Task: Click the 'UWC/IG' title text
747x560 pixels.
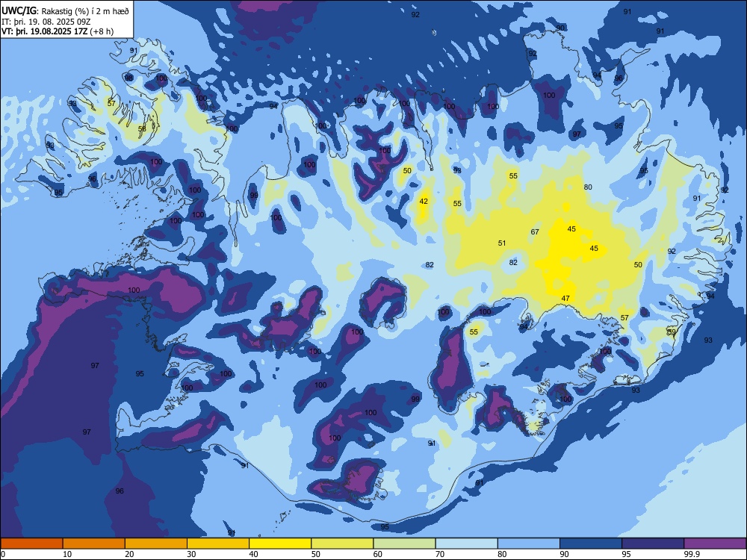Action: pos(19,10)
